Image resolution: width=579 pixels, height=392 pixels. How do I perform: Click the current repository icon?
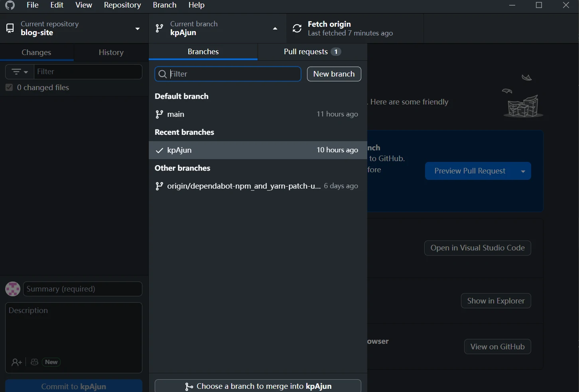[10, 28]
